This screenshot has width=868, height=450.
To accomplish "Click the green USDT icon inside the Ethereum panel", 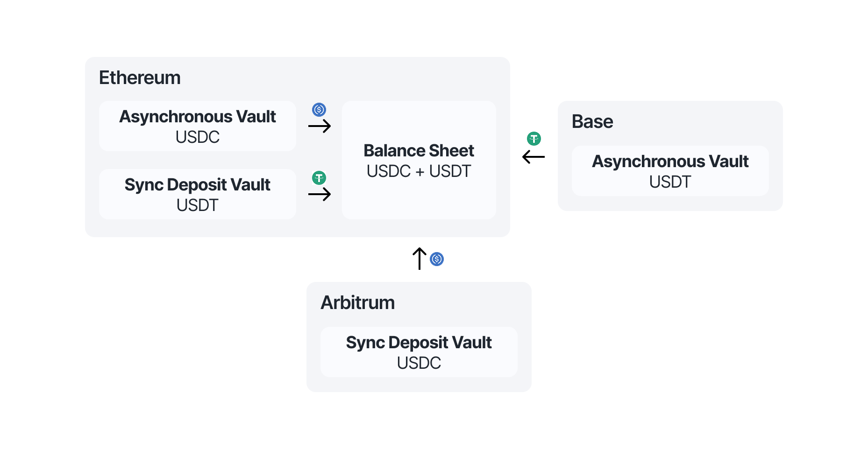I will (x=319, y=178).
